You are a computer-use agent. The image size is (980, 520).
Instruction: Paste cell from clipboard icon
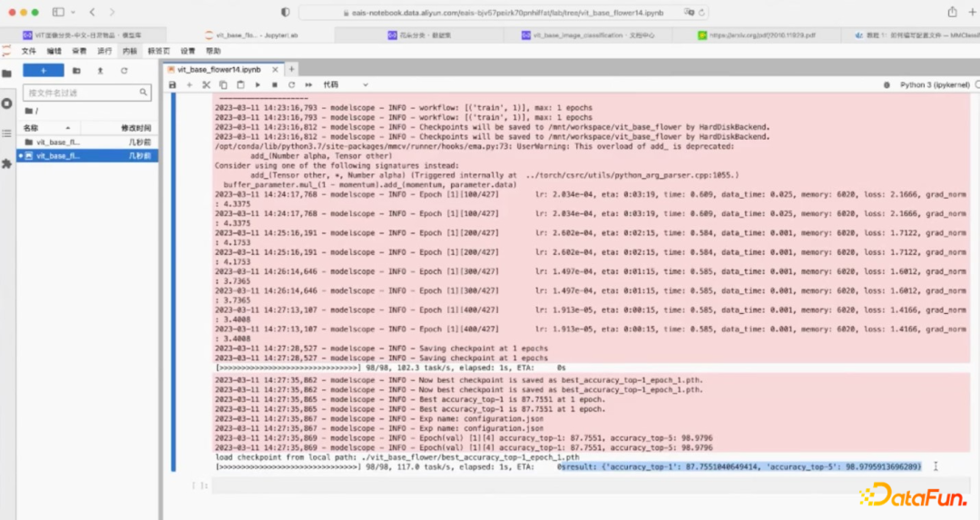(x=240, y=84)
